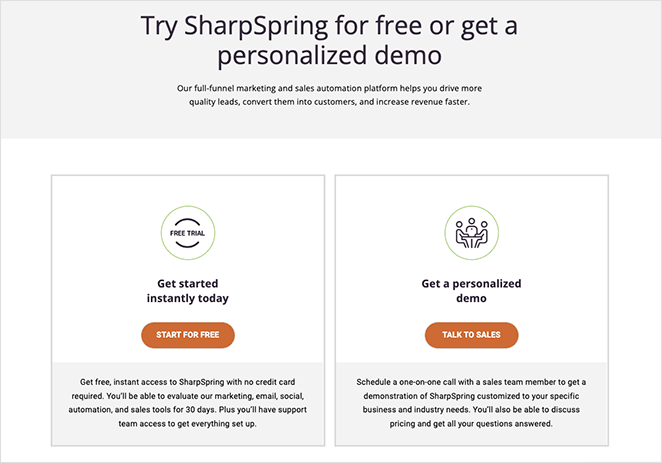The image size is (662, 463).
Task: Click the "required. You'll be able to evaluate" line
Action: (x=188, y=396)
